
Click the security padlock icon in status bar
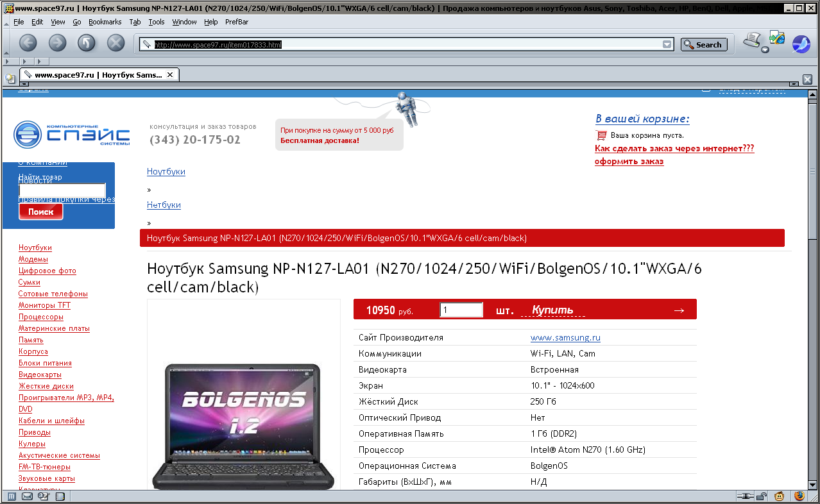[x=762, y=496]
